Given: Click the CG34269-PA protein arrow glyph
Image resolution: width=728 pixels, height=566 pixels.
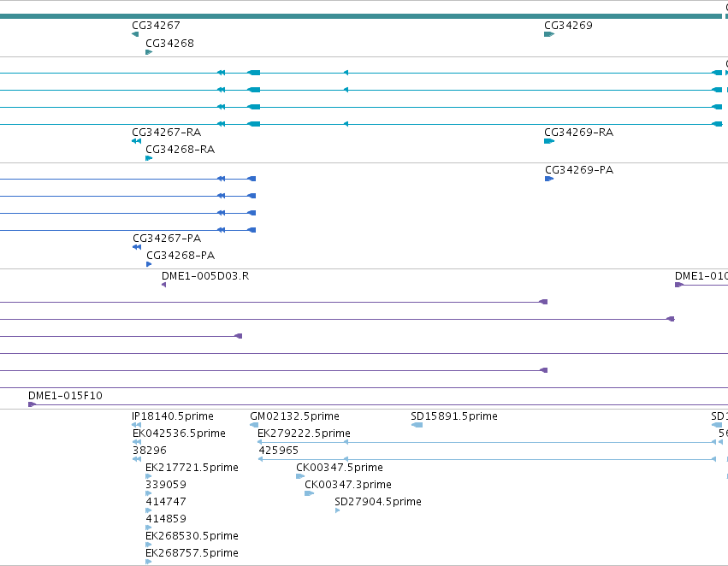Looking at the screenshot, I should pyautogui.click(x=549, y=179).
